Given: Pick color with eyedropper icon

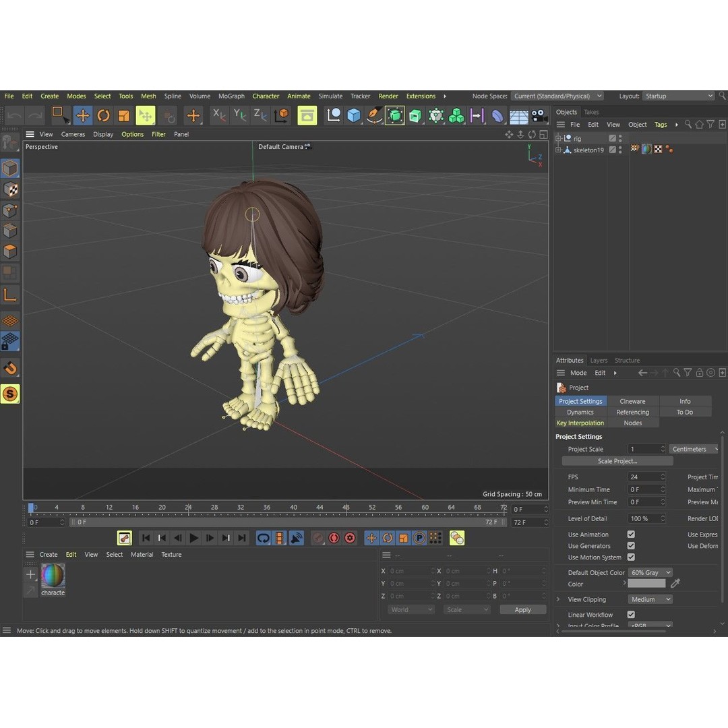Looking at the screenshot, I should [x=675, y=583].
